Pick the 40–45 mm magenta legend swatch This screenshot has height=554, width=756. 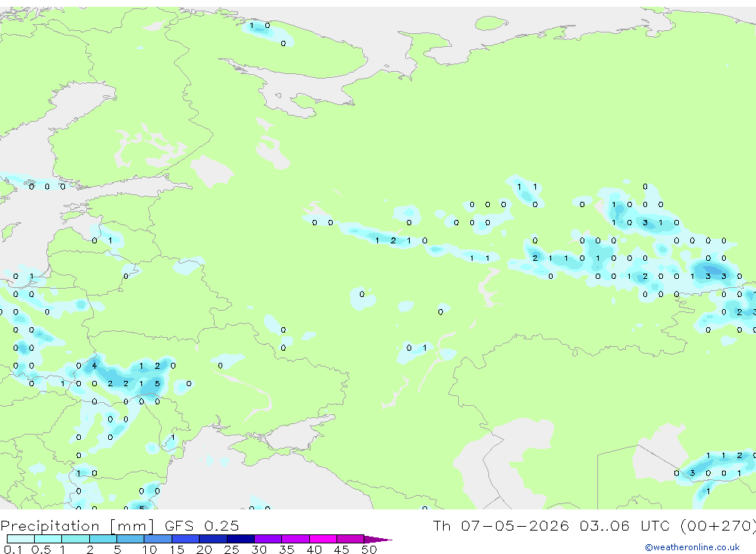[x=323, y=539]
